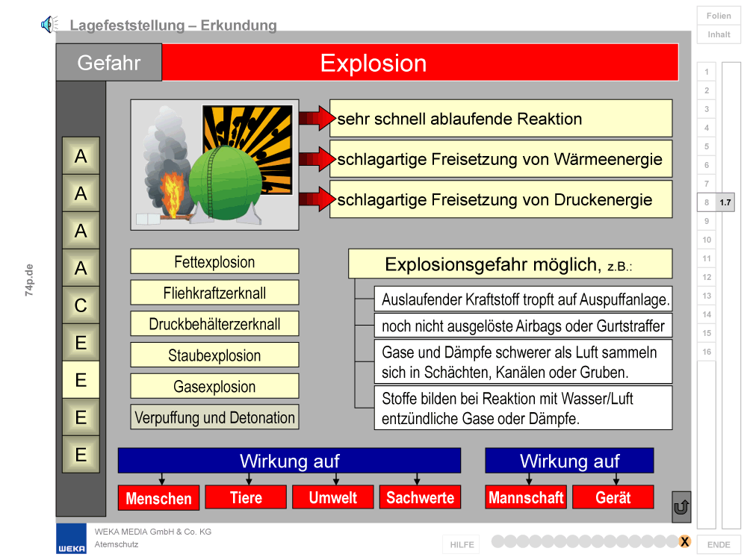This screenshot has height=560, width=747.
Task: Navigate to slide 10
Action: click(707, 240)
